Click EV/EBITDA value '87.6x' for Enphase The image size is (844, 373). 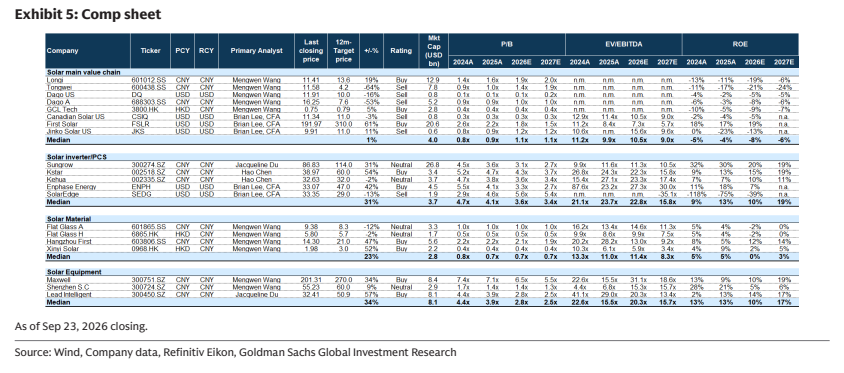point(580,186)
